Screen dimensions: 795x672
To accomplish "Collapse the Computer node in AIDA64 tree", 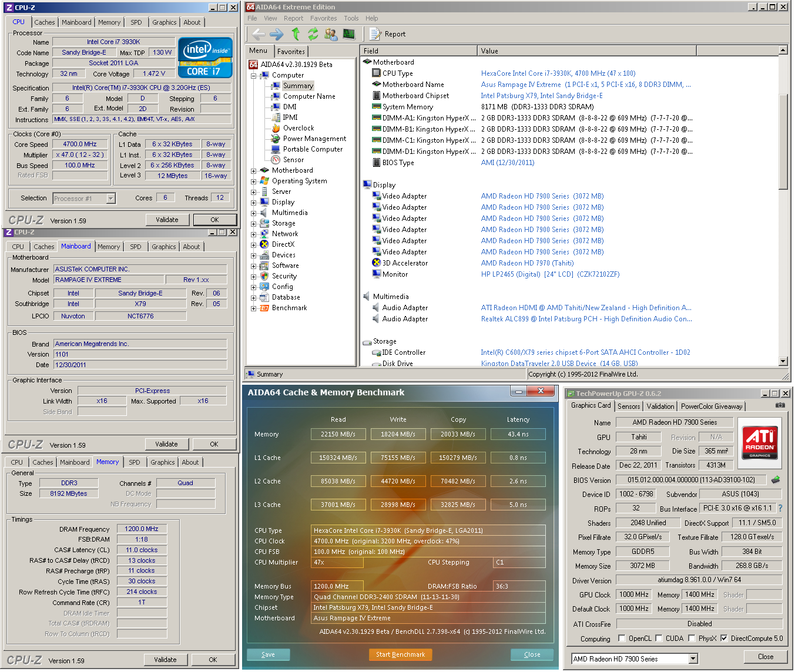I will tap(253, 75).
